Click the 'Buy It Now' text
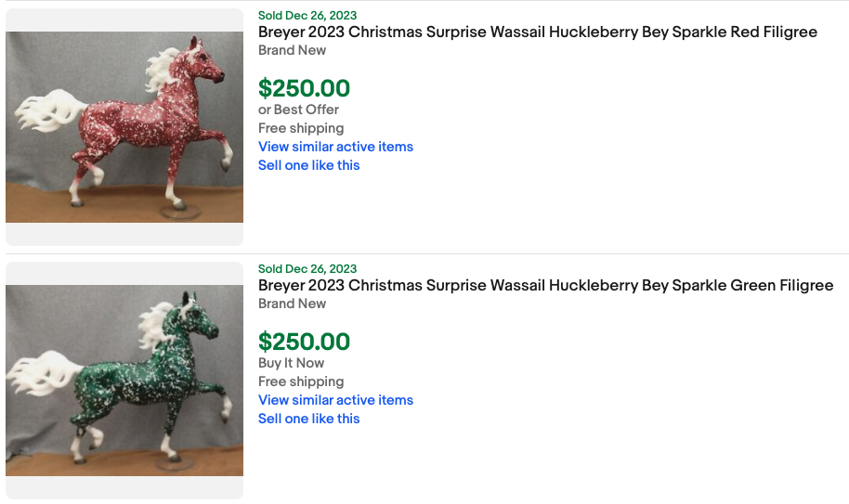849x504 pixels. click(291, 363)
